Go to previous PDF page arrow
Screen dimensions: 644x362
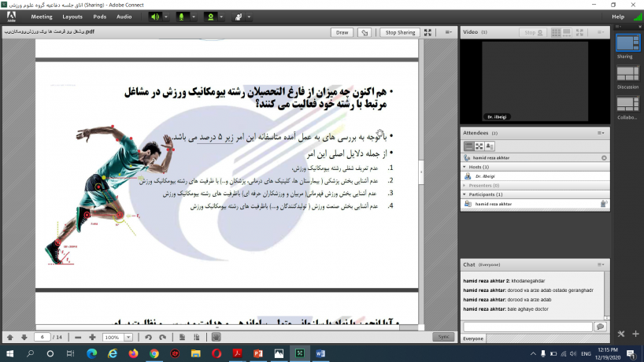[x=10, y=337]
